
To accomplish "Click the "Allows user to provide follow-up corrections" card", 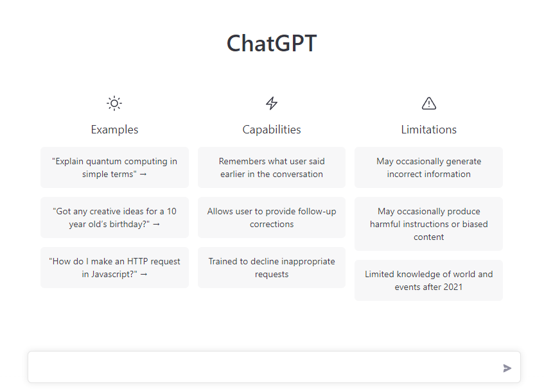I will 272,217.
